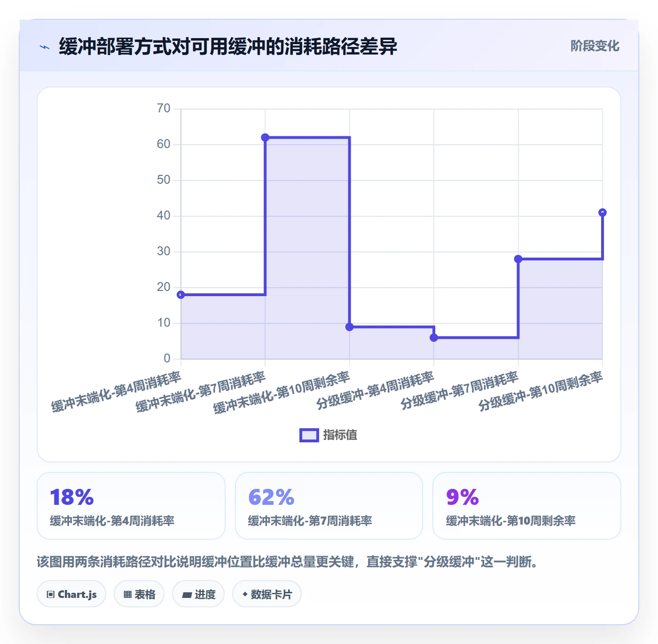
Task: Click the data point at value 28
Action: coord(518,259)
